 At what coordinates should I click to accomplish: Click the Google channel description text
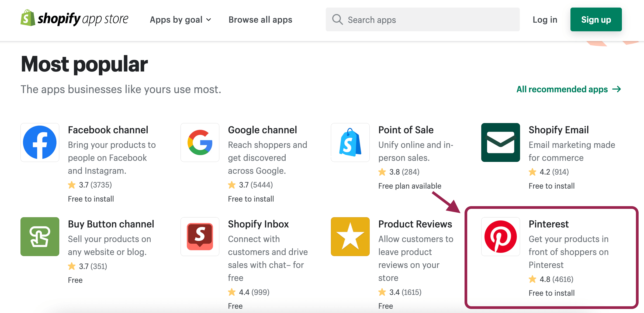tap(268, 158)
